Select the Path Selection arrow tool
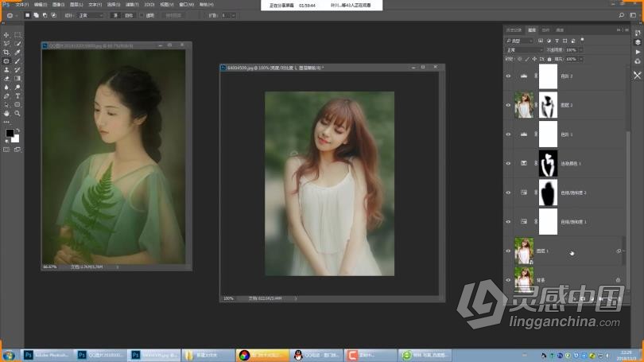 point(6,105)
